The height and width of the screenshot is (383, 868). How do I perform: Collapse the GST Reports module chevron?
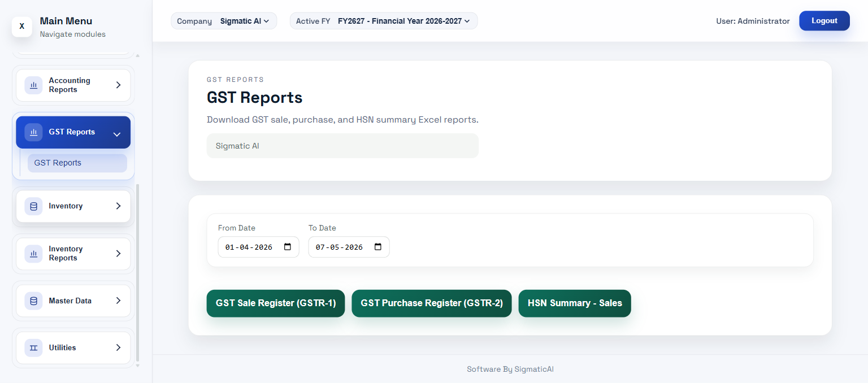(117, 134)
